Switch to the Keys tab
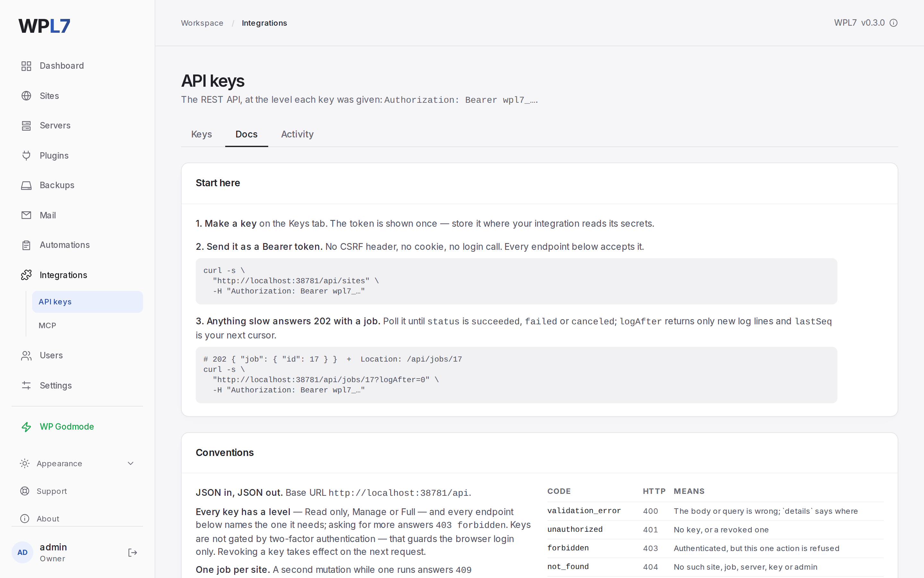This screenshot has width=924, height=578. pos(201,134)
